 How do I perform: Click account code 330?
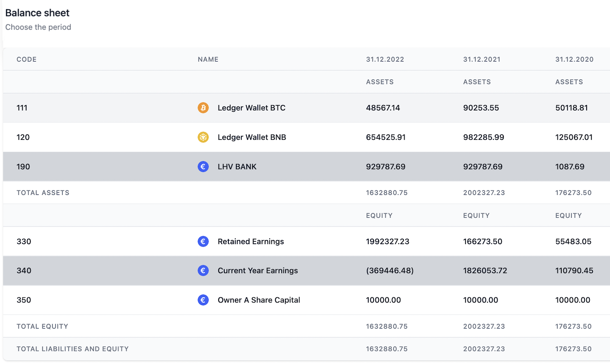click(x=24, y=241)
